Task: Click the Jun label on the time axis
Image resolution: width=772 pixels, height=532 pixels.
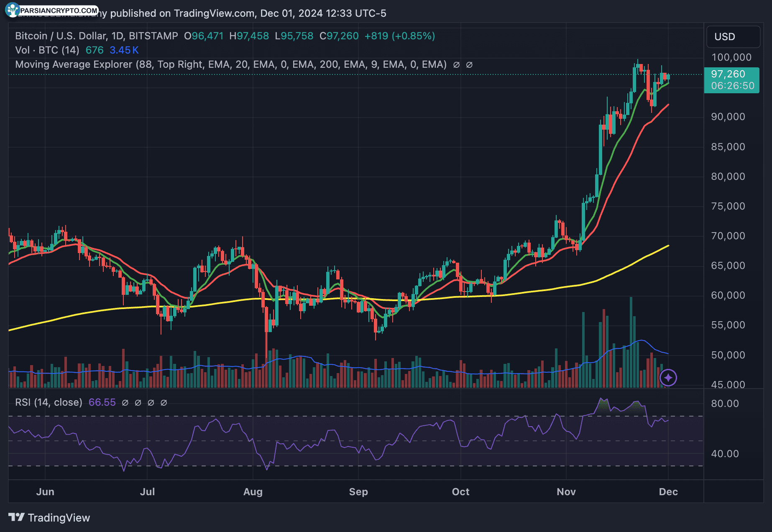Action: click(45, 492)
